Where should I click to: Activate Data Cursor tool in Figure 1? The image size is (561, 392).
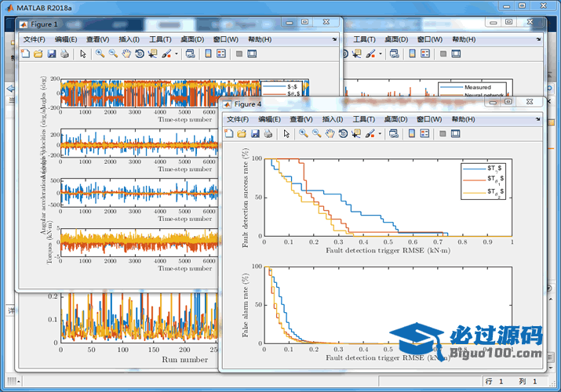153,54
